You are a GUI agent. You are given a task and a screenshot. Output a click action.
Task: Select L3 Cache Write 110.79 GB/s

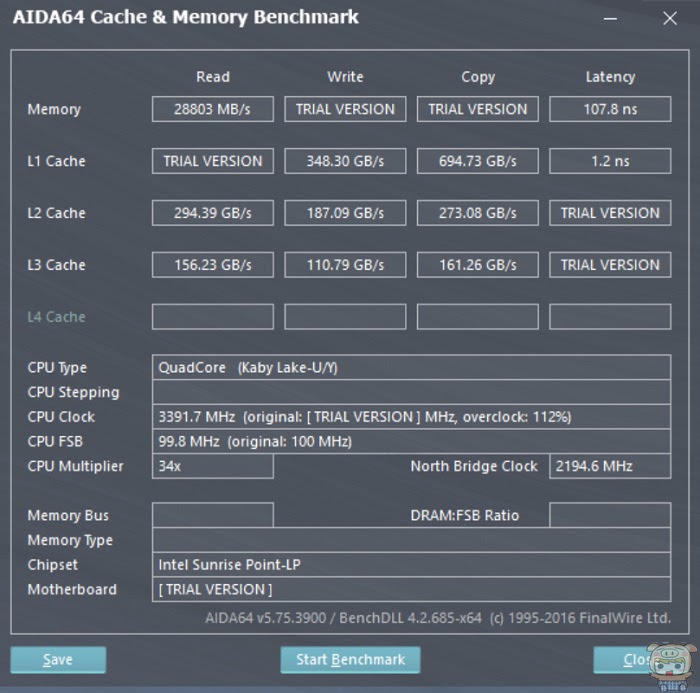345,265
